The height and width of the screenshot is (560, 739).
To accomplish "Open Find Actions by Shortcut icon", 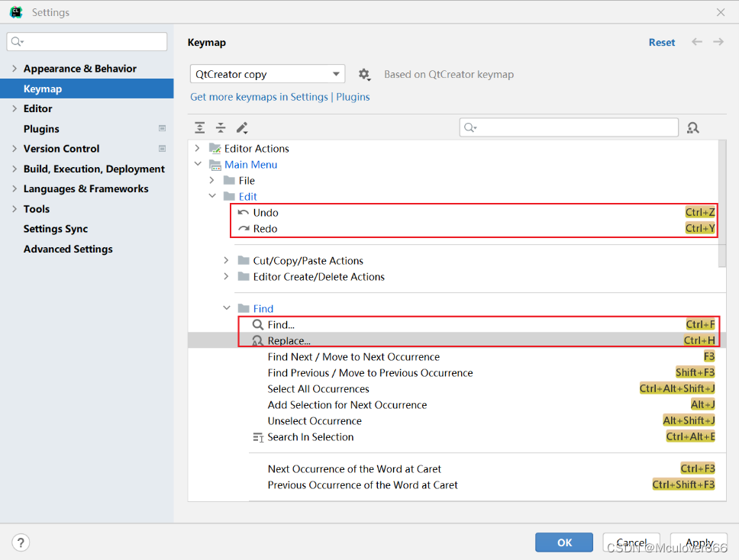I will click(693, 127).
